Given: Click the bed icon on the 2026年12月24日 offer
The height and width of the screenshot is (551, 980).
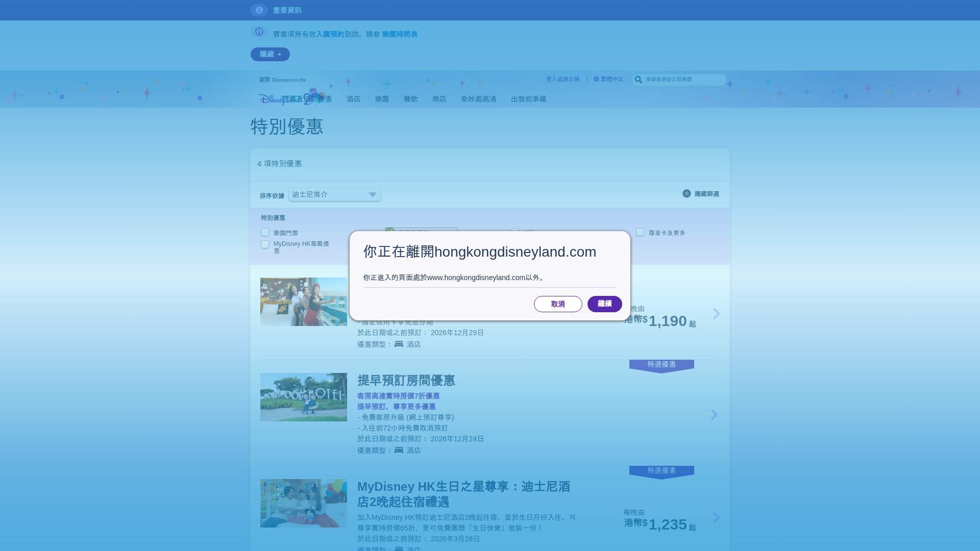Looking at the screenshot, I should [x=399, y=450].
